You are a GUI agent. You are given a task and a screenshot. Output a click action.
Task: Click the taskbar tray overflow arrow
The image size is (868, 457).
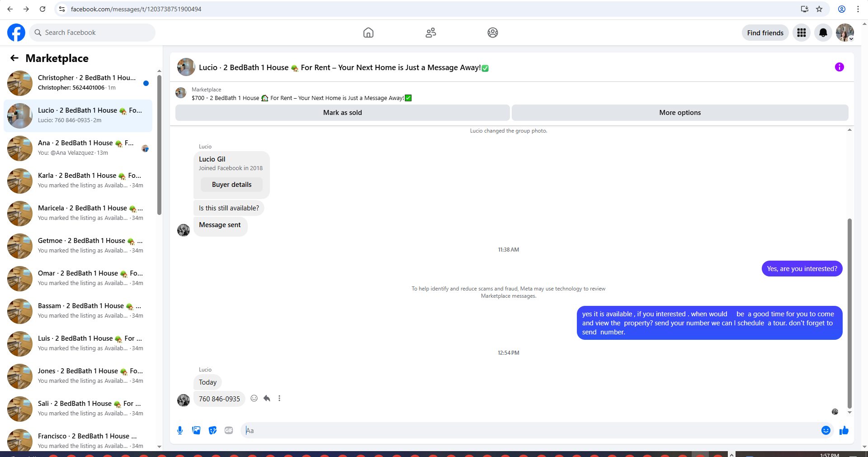731,454
